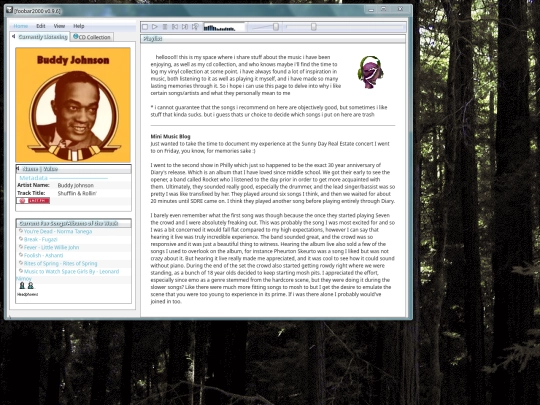
Task: Click the random playback icon
Action: point(195,27)
